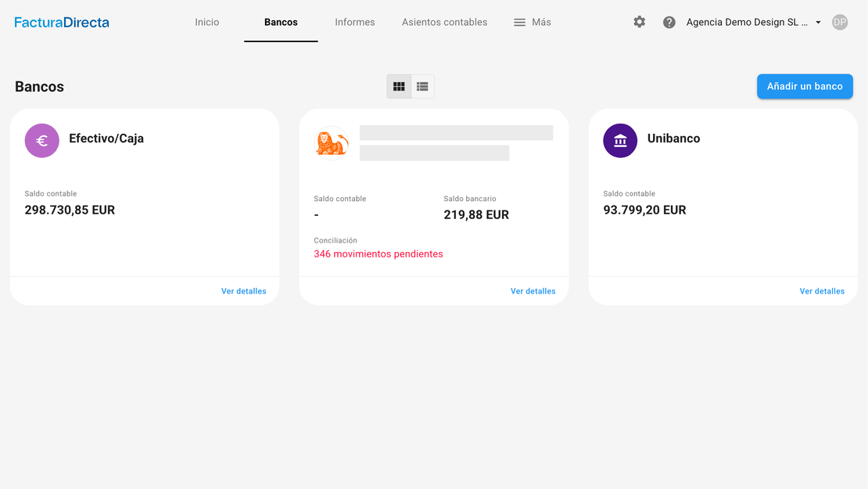
Task: Switch to list view layout
Action: pos(422,86)
